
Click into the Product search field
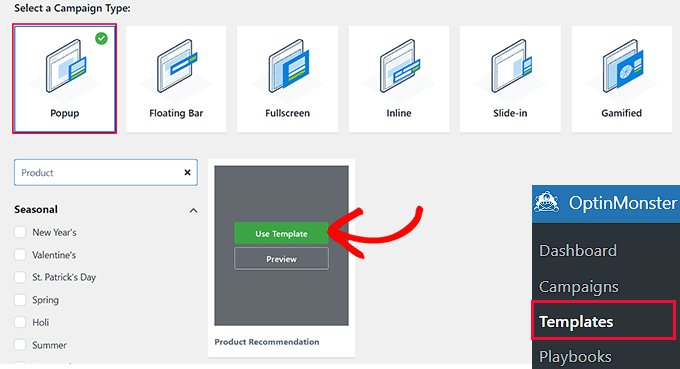pos(106,173)
